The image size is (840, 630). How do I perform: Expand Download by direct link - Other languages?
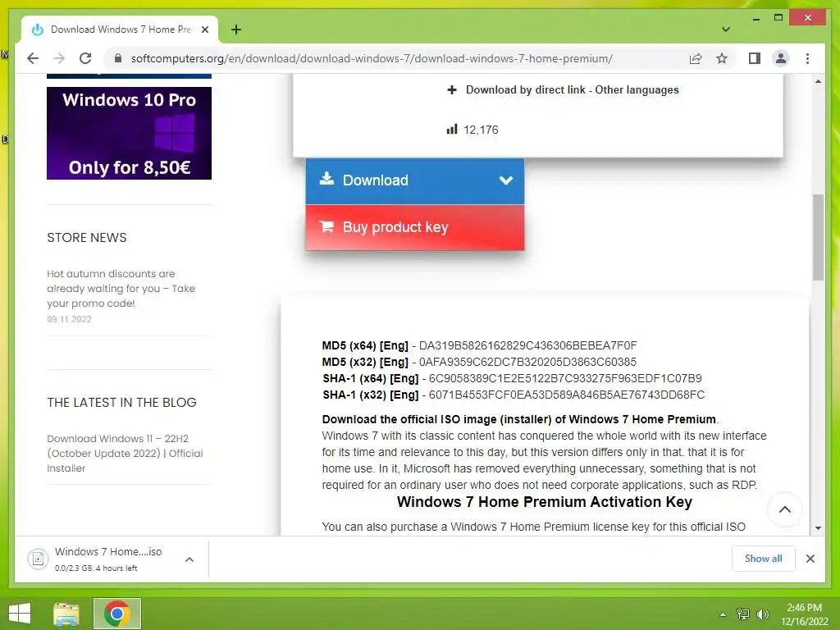pos(563,90)
